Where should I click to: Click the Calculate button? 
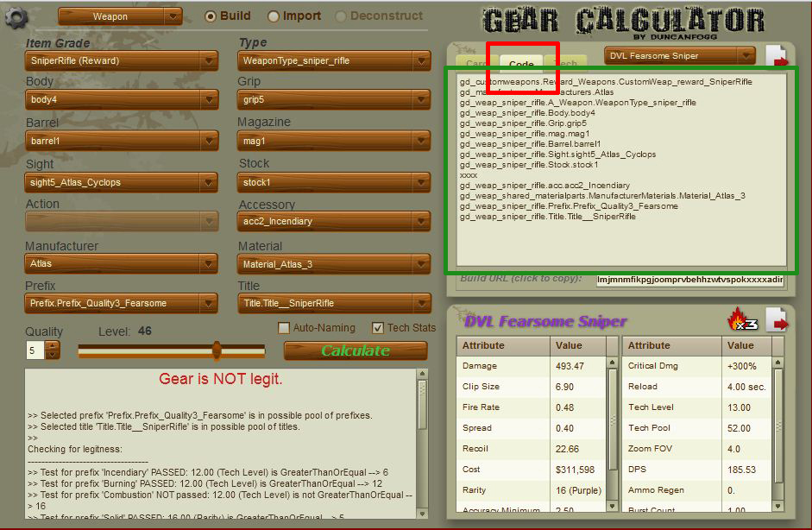pyautogui.click(x=356, y=350)
